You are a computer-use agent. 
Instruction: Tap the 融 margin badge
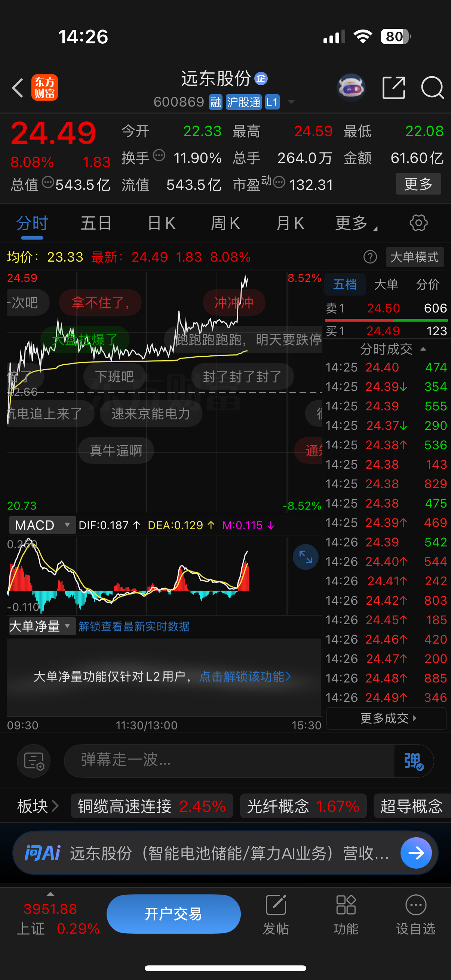(216, 102)
